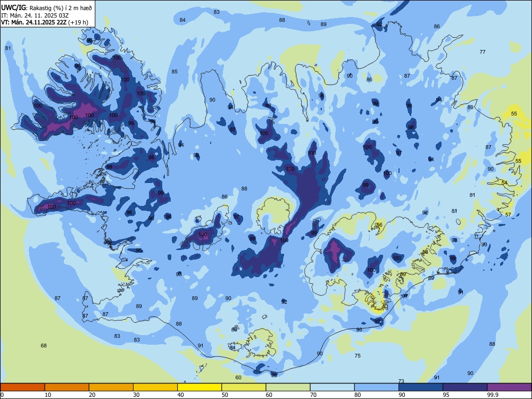Pick the 20–30 legend color block
The width and height of the screenshot is (532, 399).
111,387
